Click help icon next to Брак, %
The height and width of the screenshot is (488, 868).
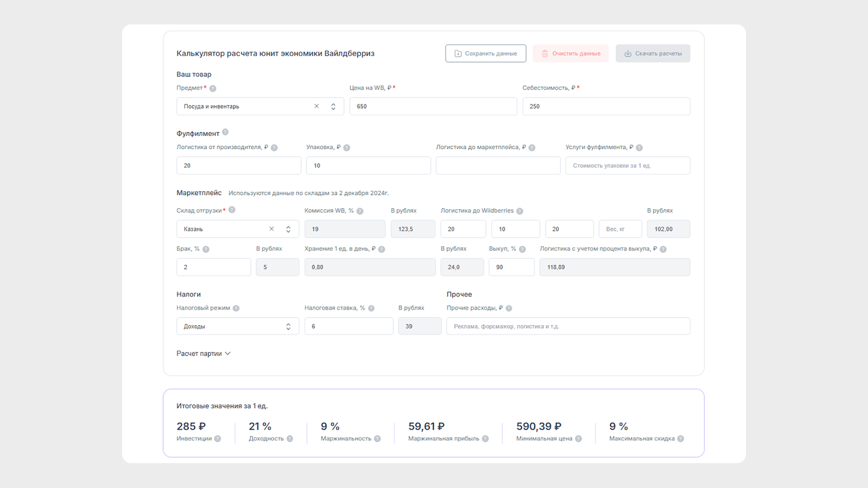tap(206, 249)
